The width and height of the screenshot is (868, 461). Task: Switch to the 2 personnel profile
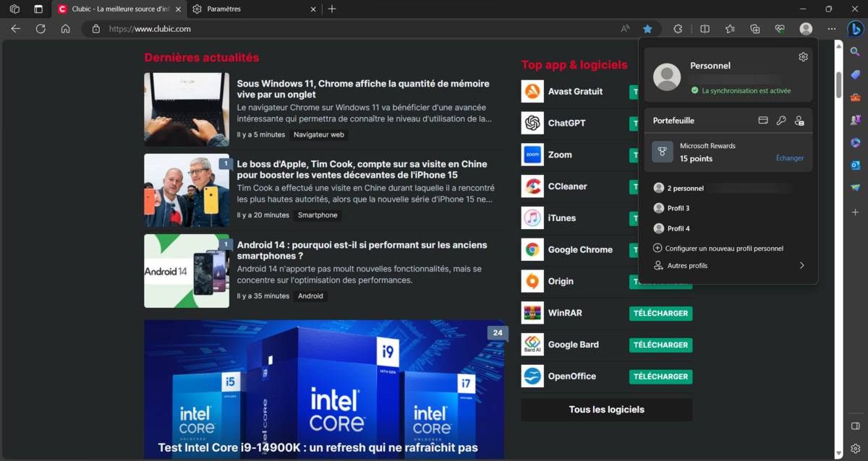(729, 188)
